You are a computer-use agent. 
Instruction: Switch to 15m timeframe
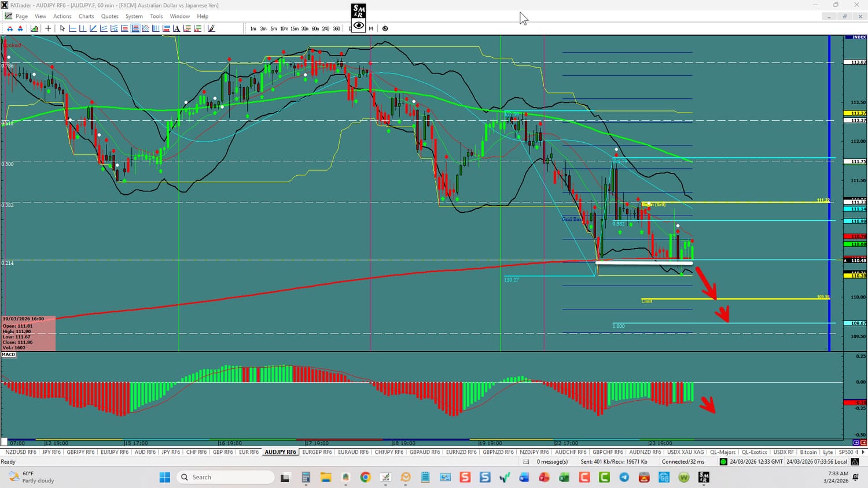(295, 28)
